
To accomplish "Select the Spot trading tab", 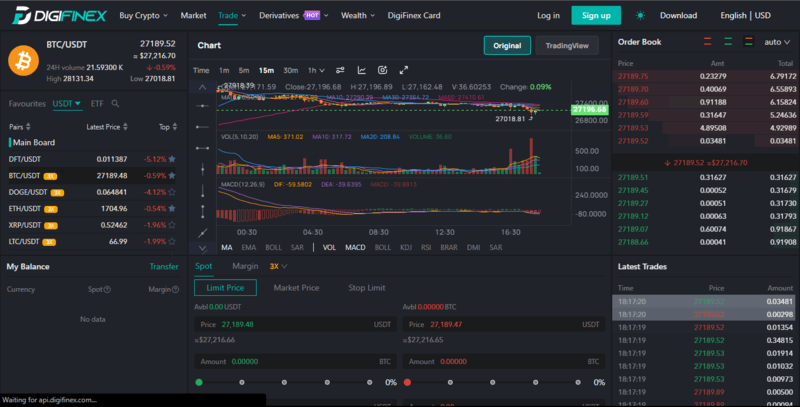I will click(x=204, y=266).
